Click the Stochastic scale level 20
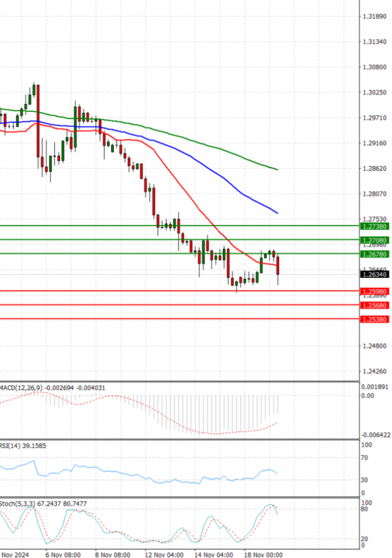 365,539
